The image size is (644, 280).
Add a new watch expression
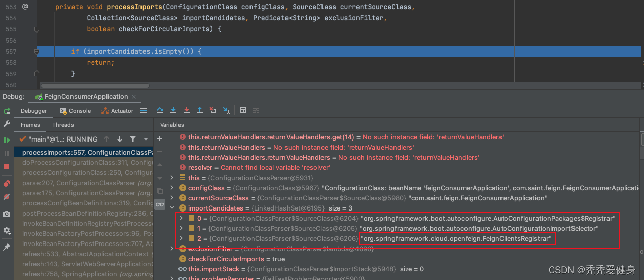click(160, 138)
